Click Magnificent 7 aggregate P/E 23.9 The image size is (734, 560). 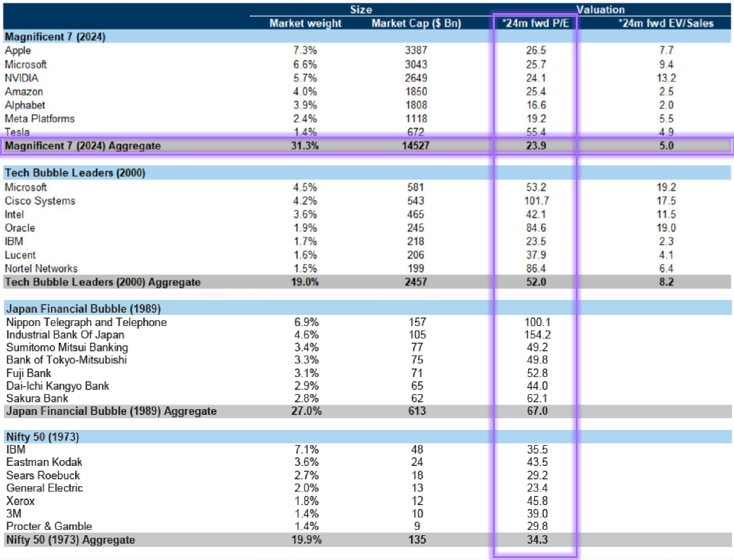[x=536, y=146]
